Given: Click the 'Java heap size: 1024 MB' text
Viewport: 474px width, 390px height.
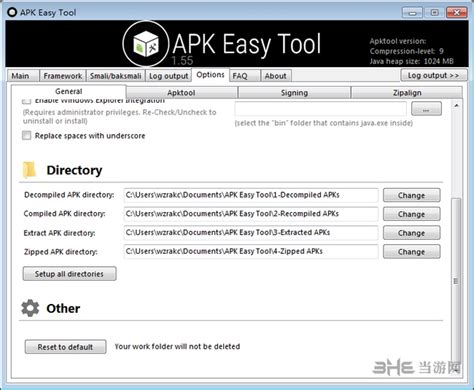Looking at the screenshot, I should [x=411, y=61].
